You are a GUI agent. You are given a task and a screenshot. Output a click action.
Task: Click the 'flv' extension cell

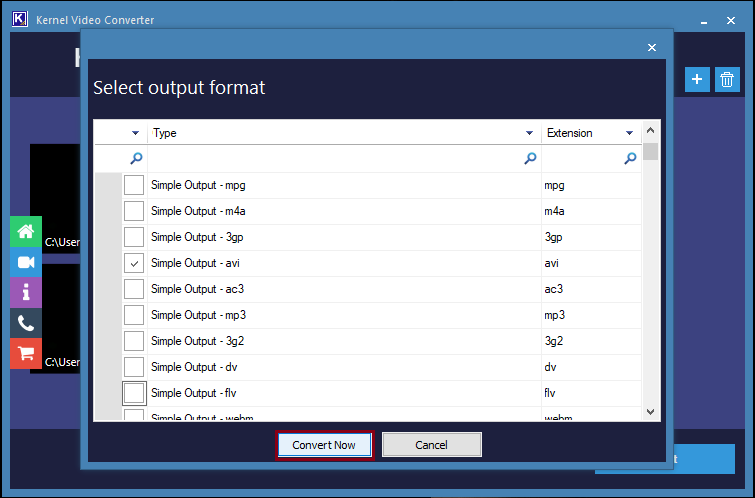(591, 393)
